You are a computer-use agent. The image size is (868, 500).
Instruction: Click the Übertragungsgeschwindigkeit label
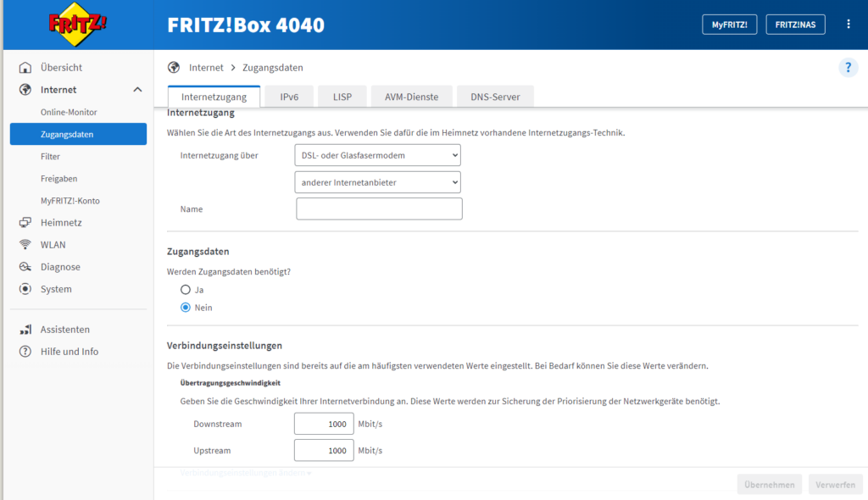tap(231, 382)
